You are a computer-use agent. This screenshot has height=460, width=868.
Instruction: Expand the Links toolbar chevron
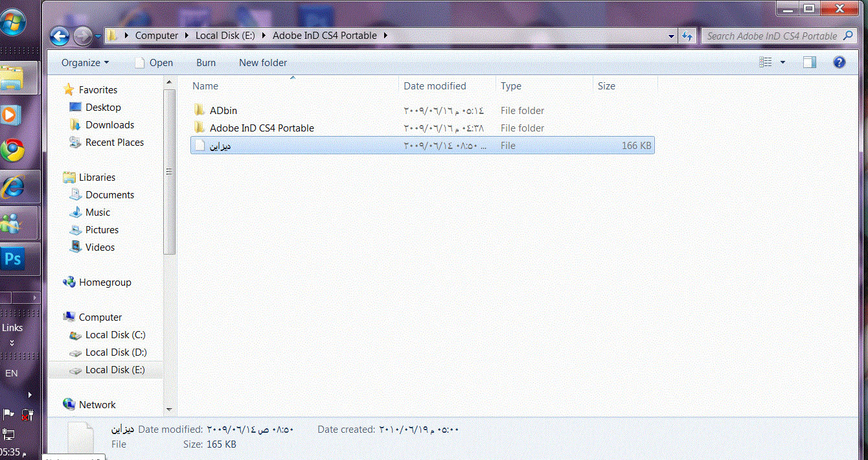pyautogui.click(x=12, y=343)
